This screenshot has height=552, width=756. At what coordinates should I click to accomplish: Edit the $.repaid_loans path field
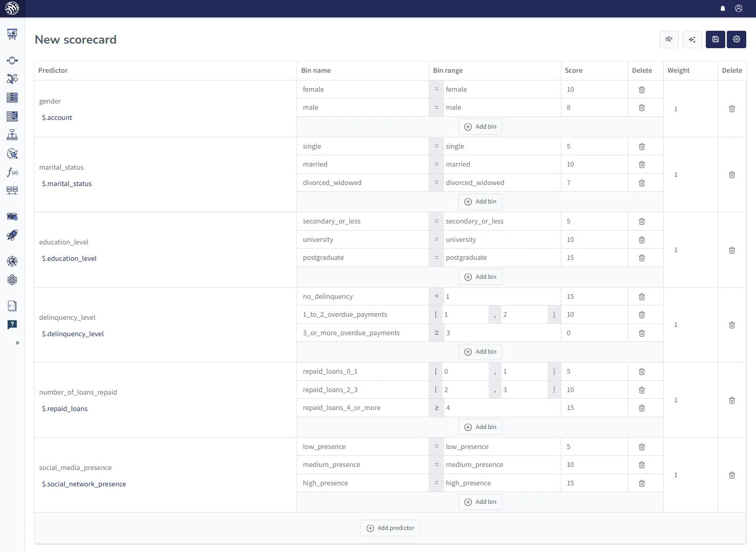(x=65, y=408)
